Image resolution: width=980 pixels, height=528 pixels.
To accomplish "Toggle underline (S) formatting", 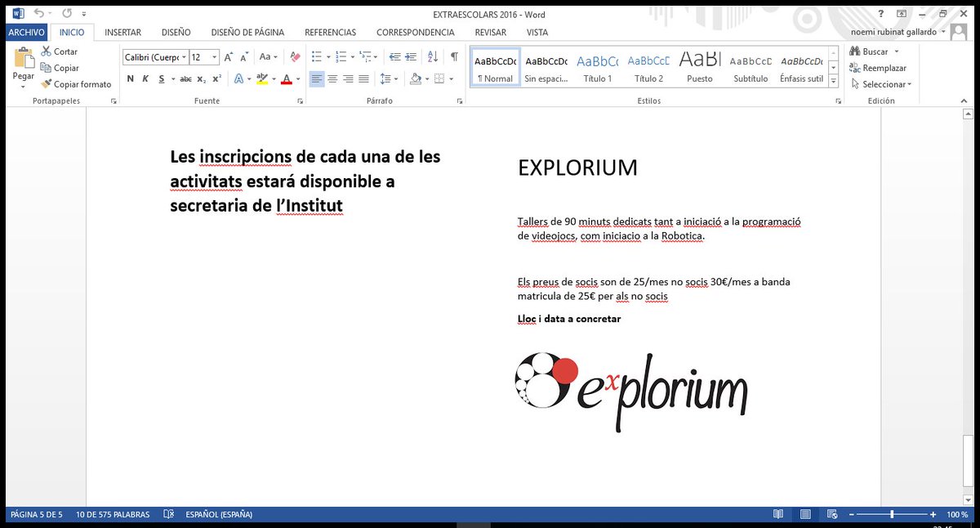I will click(162, 78).
